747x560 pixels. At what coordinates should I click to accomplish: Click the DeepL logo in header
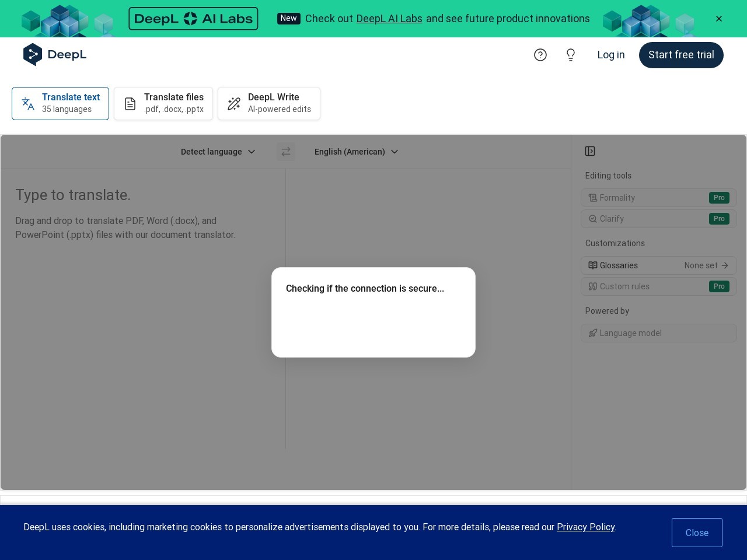[x=55, y=55]
